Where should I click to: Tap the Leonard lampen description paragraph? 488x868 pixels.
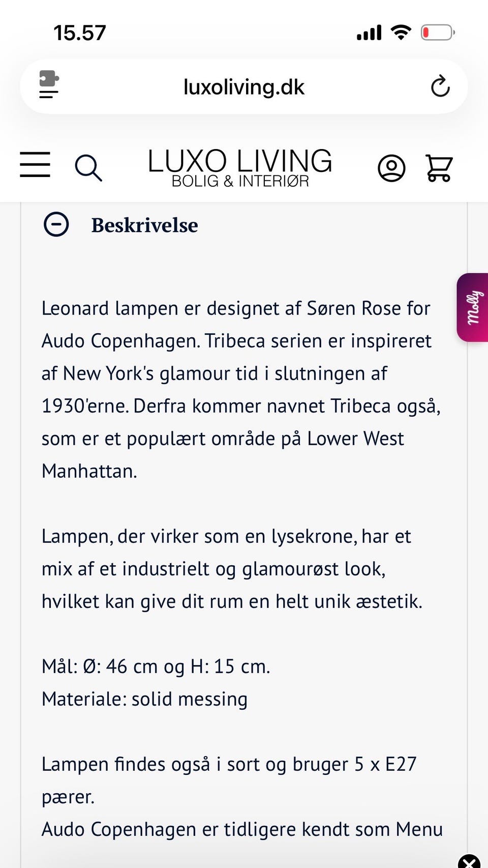tap(239, 390)
